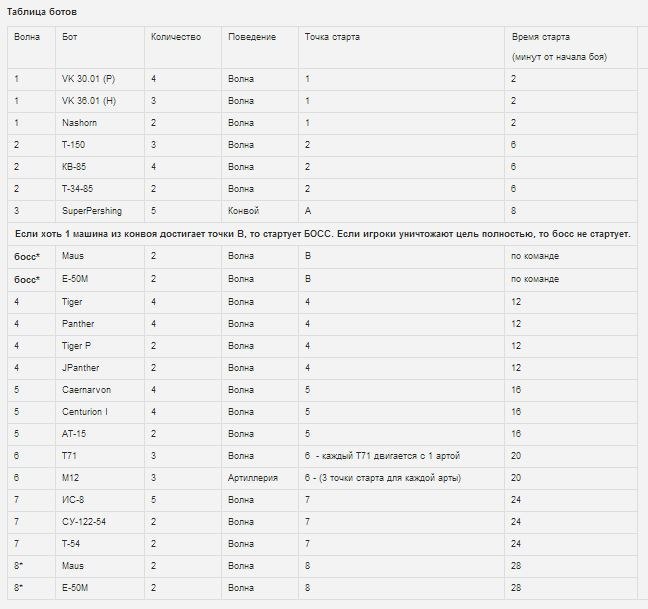Viewport: 648px width, 609px height.
Task: Select the "VK 36.01 (H)" bot cell
Action: point(89,100)
